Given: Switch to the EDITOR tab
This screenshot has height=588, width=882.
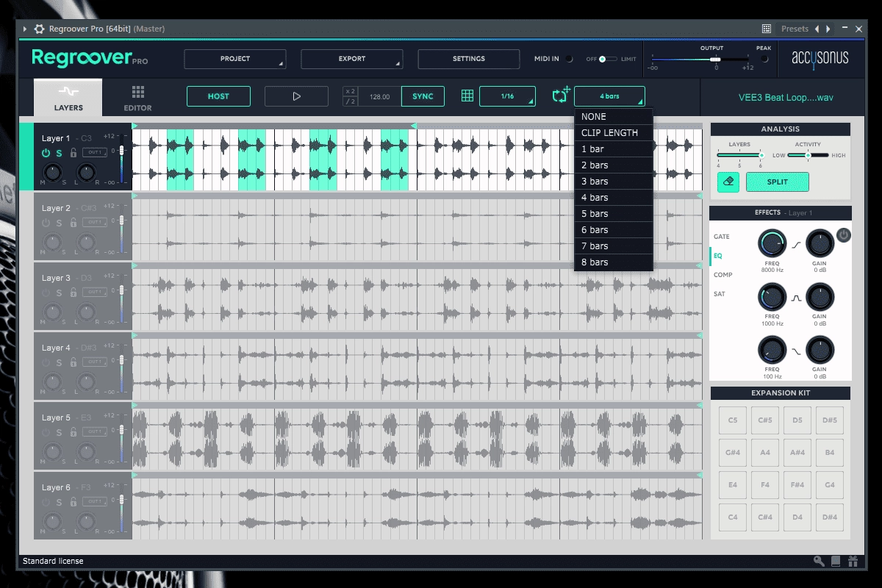Looking at the screenshot, I should click(x=138, y=98).
